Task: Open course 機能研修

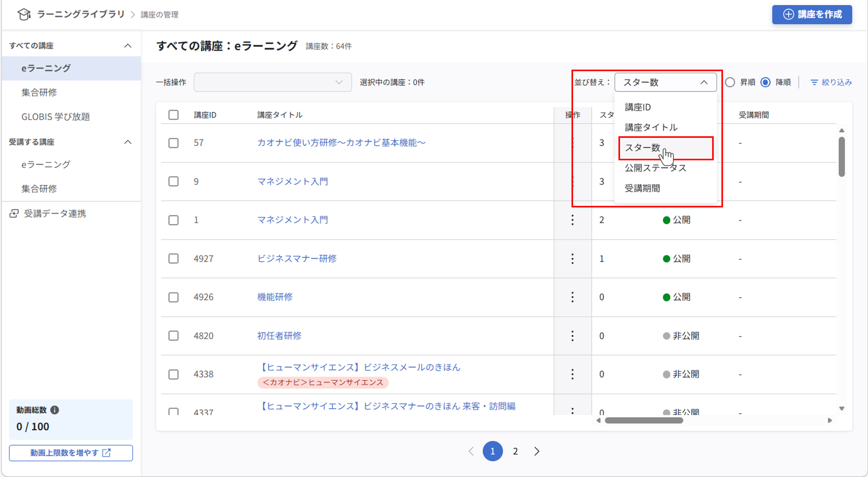Action: click(x=275, y=297)
